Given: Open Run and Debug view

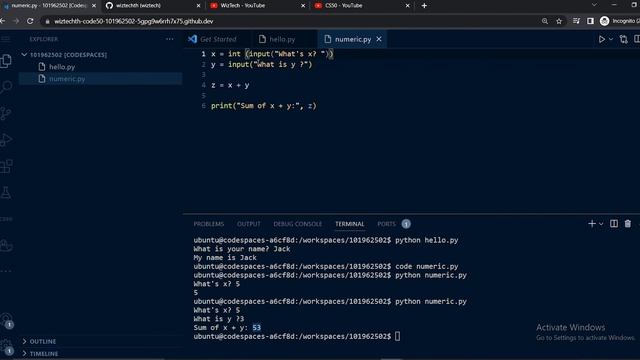Looking at the screenshot, I should 6,140.
